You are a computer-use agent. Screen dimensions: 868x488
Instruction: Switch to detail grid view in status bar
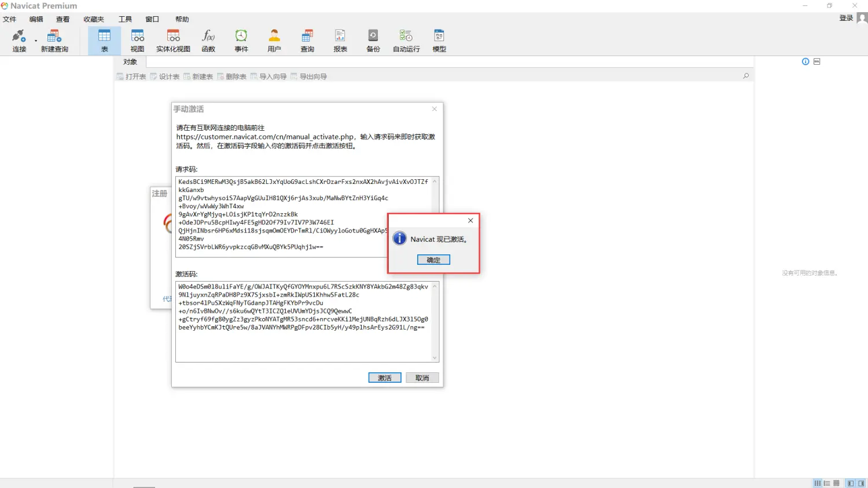tap(836, 483)
